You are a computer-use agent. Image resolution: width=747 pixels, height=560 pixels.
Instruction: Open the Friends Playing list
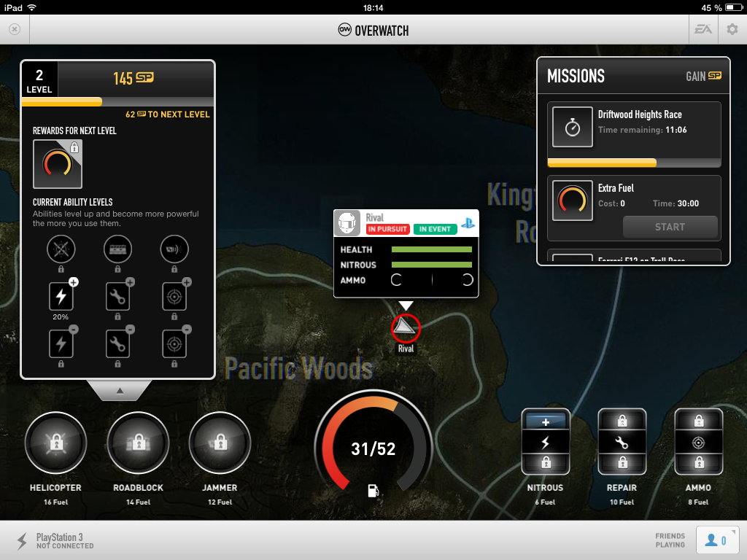coord(713,540)
